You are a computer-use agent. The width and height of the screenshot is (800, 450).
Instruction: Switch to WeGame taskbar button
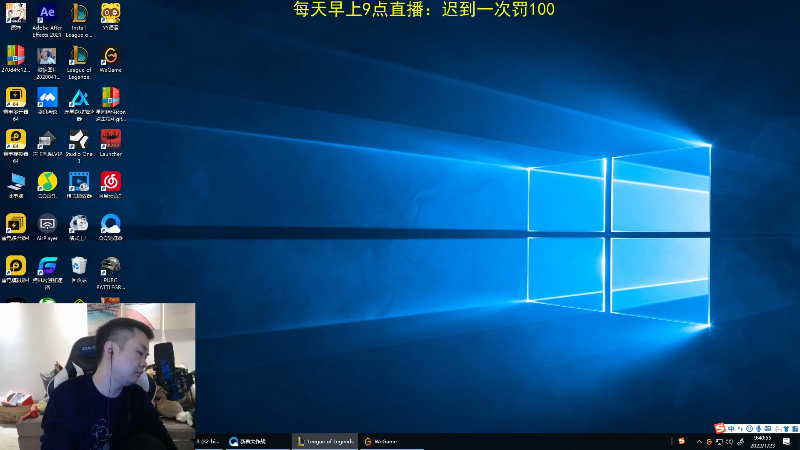pos(392,441)
